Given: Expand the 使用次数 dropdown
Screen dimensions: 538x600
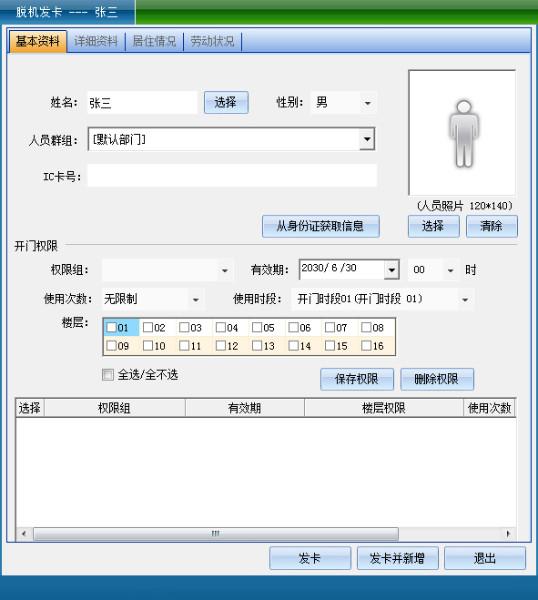Looking at the screenshot, I should coord(196,299).
